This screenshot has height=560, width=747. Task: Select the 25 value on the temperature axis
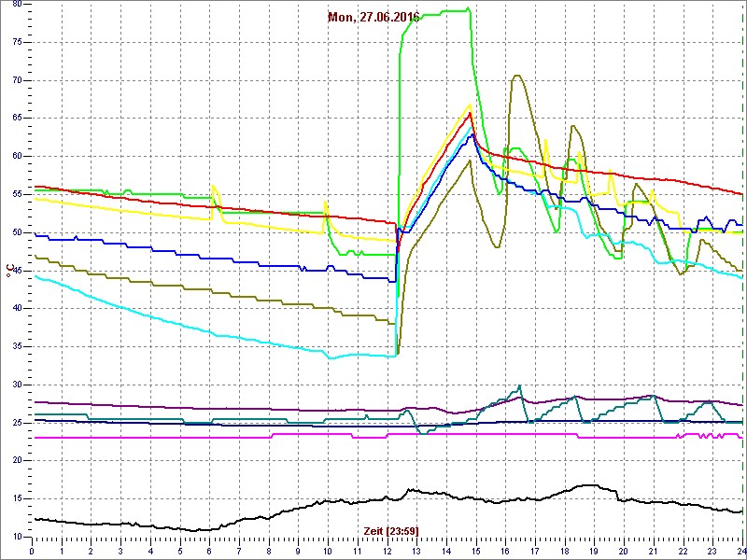16,423
